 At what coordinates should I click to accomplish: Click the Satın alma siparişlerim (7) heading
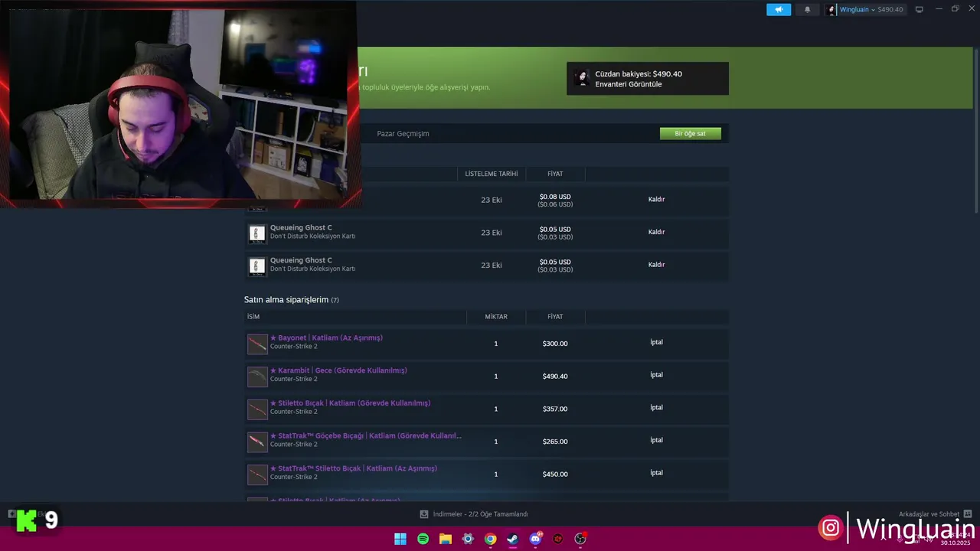coord(291,300)
